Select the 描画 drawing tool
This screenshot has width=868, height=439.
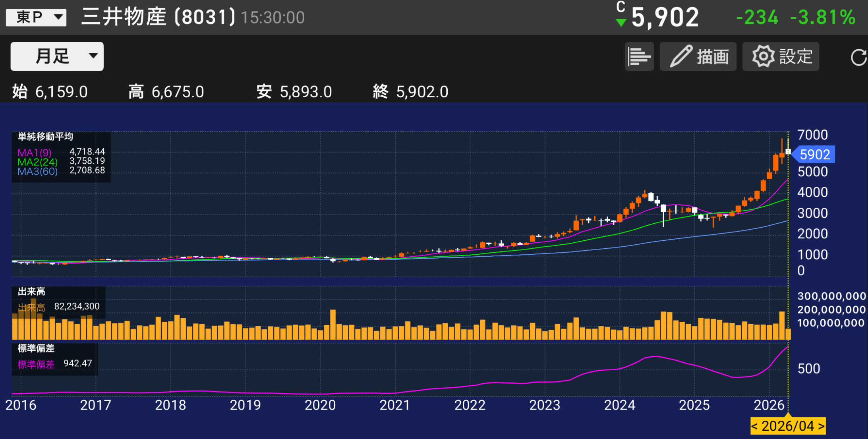point(698,56)
